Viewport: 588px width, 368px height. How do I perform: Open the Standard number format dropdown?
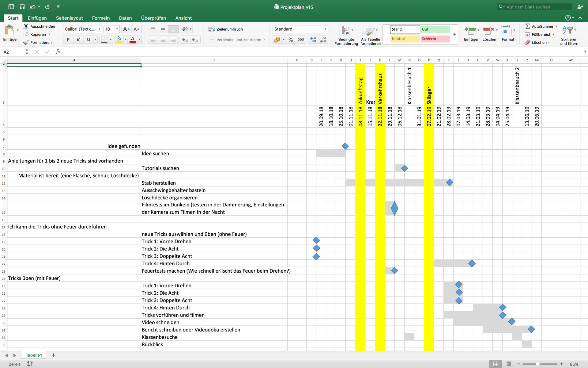pos(325,29)
